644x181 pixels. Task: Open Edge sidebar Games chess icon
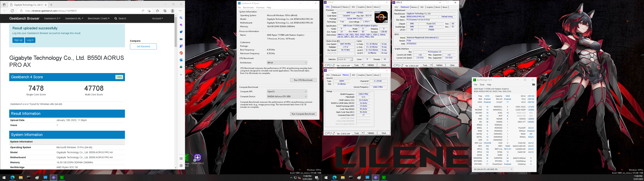coord(181,46)
